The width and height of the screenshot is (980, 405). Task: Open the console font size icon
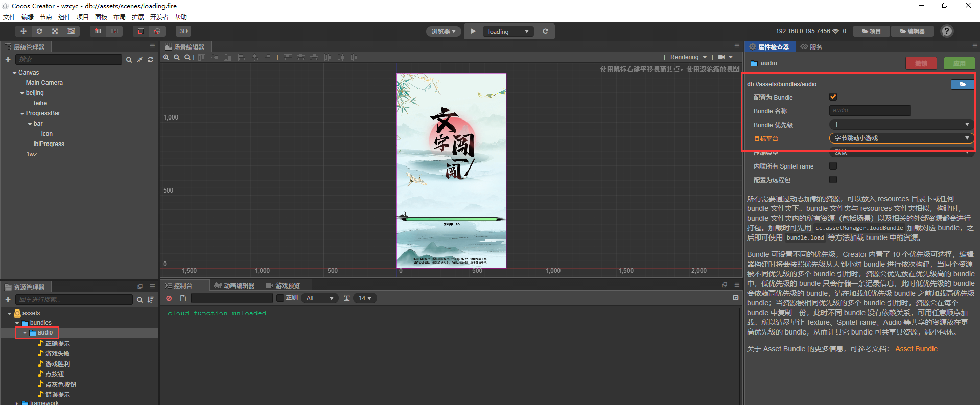(x=347, y=298)
